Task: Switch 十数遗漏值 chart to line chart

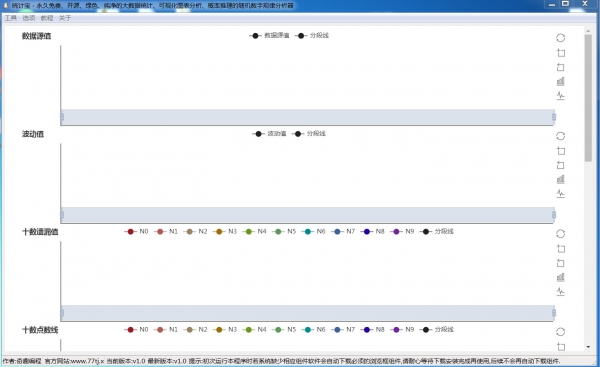Action: point(561,292)
